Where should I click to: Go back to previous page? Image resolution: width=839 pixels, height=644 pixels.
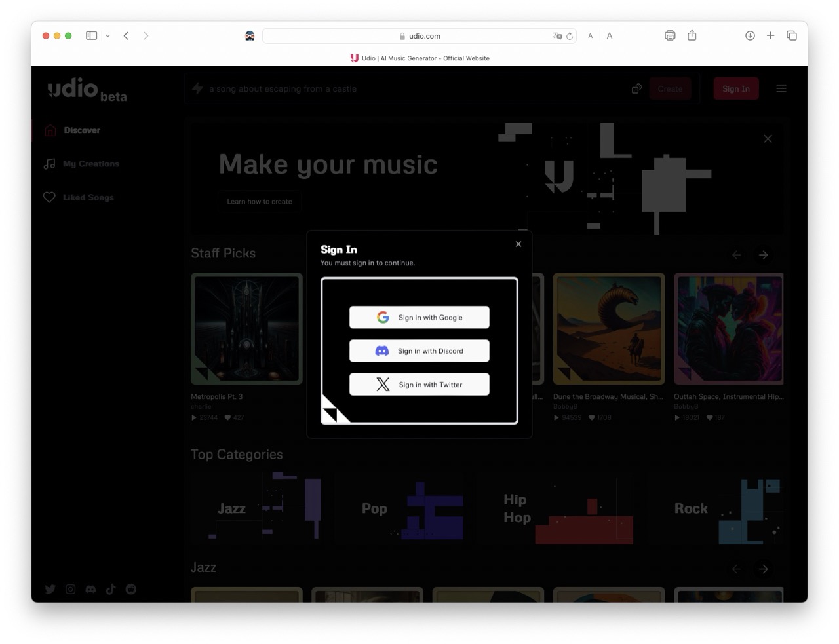[126, 36]
